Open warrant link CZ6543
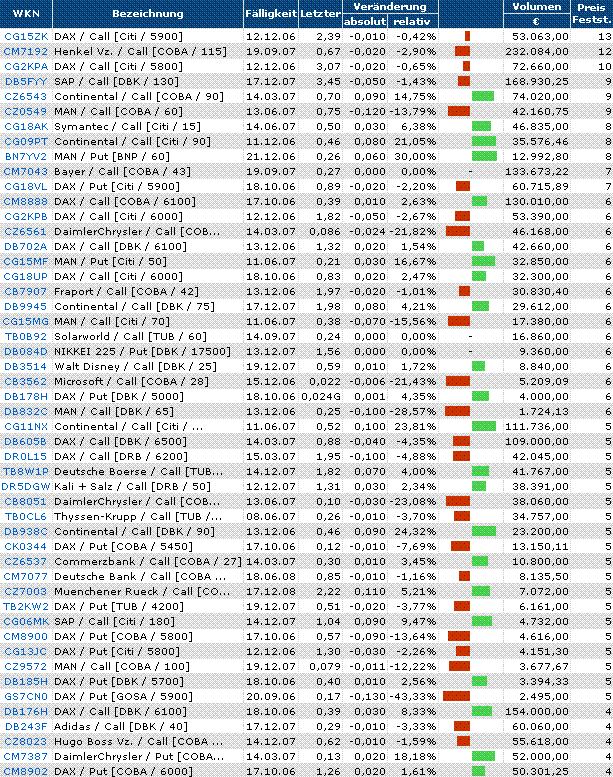613x777 pixels. 26,97
